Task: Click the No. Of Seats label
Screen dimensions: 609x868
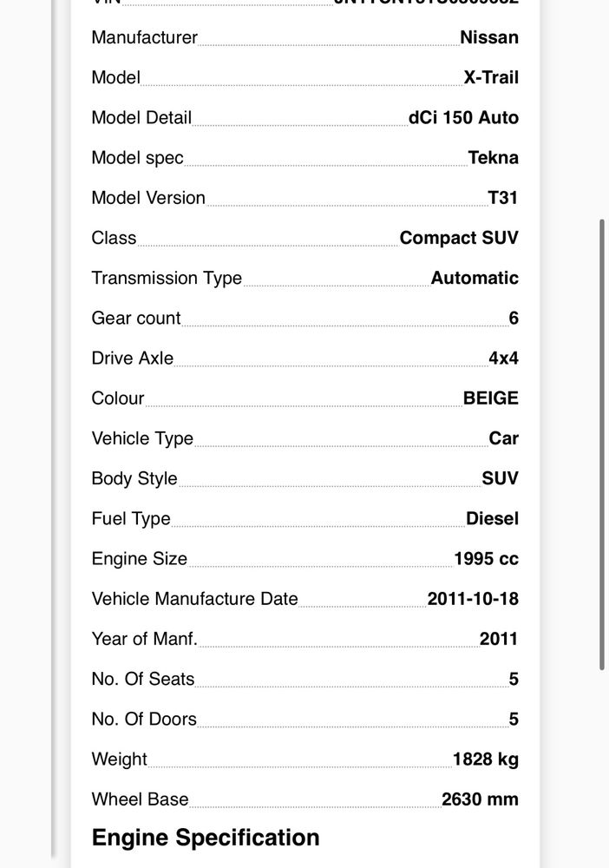Action: tap(143, 679)
